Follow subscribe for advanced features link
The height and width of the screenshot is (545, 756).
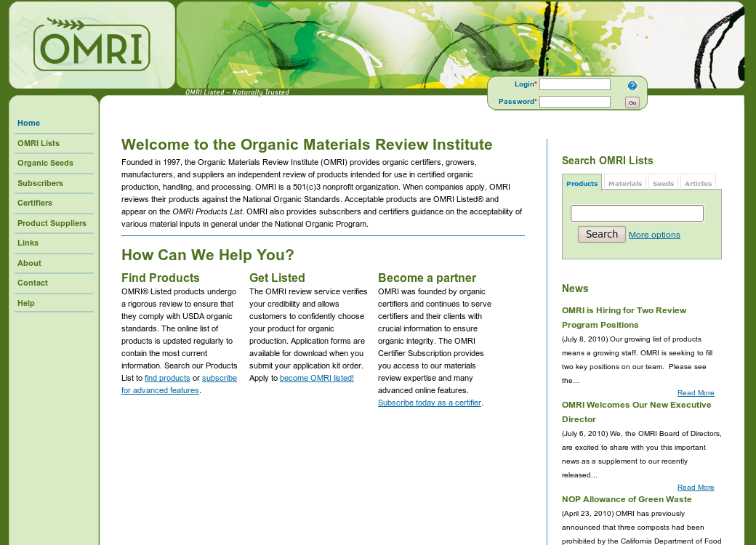click(179, 384)
